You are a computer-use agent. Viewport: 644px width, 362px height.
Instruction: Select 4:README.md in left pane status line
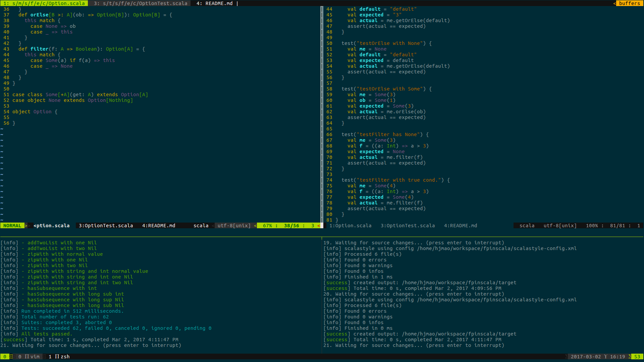158,226
